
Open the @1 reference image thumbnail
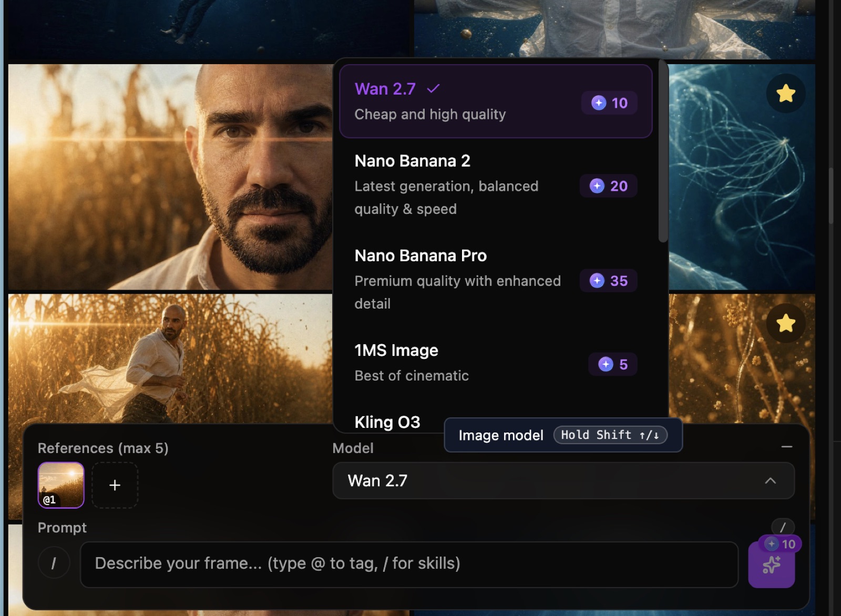[61, 485]
